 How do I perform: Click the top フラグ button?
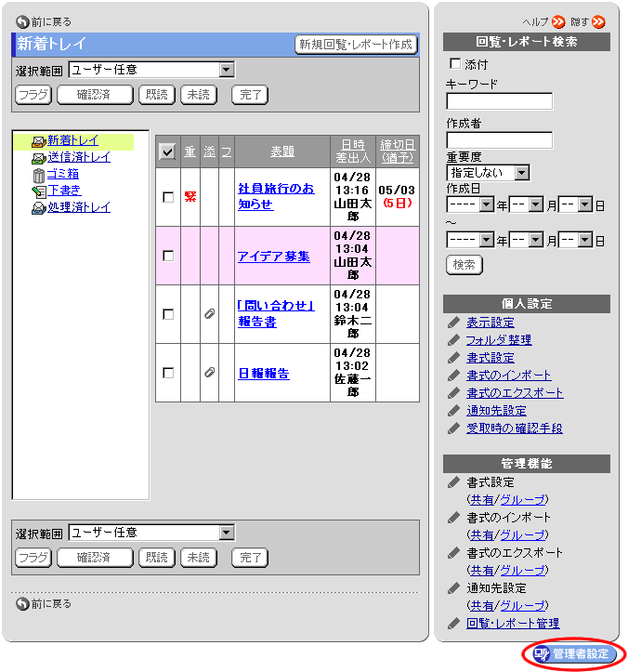(x=33, y=95)
